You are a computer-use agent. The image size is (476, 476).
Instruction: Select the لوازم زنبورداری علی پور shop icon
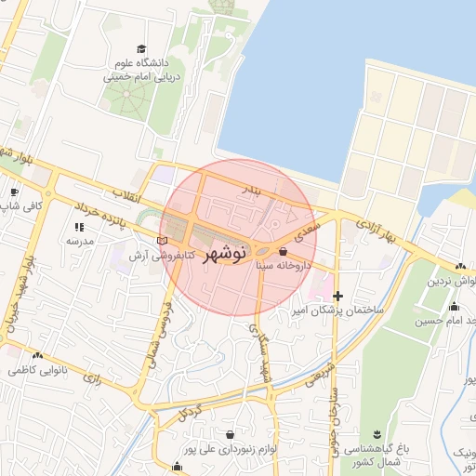(x=230, y=434)
